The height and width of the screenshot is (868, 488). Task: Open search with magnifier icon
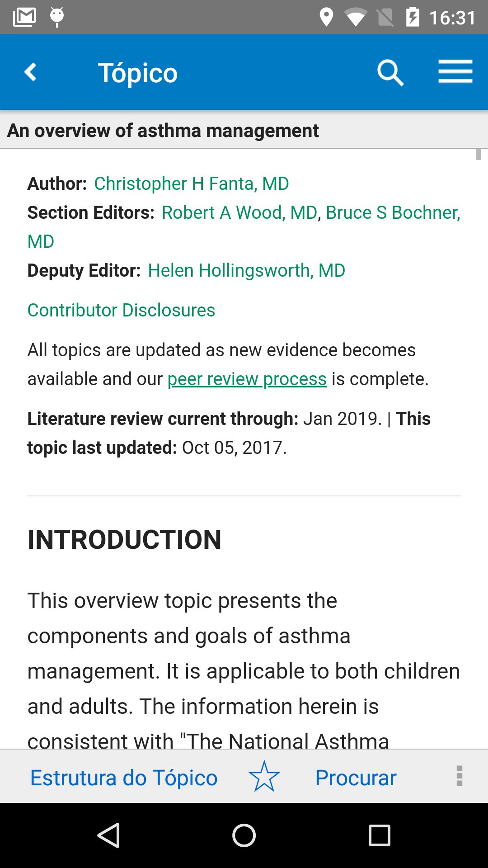(390, 72)
